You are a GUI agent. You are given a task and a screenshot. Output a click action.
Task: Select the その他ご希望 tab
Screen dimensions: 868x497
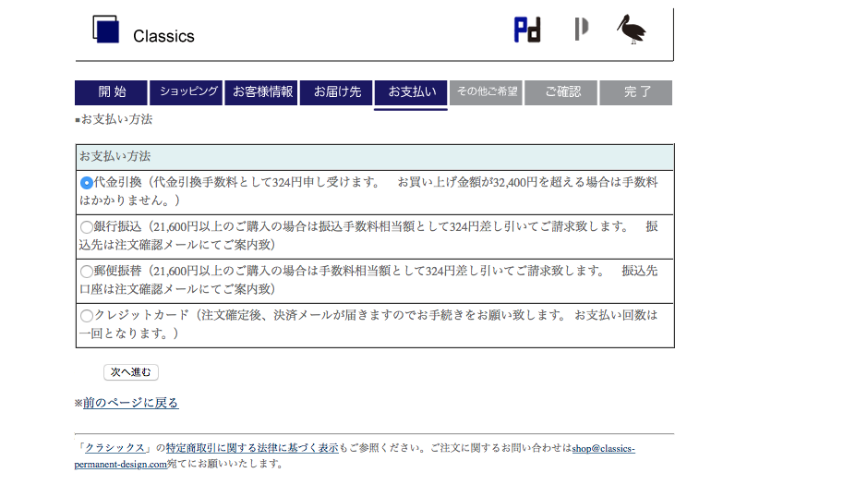coord(487,92)
